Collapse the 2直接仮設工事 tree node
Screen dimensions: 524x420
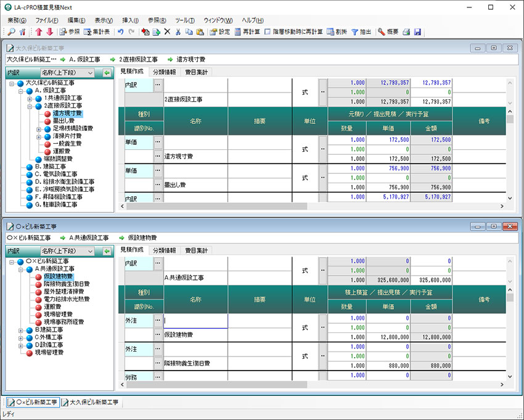(x=30, y=106)
